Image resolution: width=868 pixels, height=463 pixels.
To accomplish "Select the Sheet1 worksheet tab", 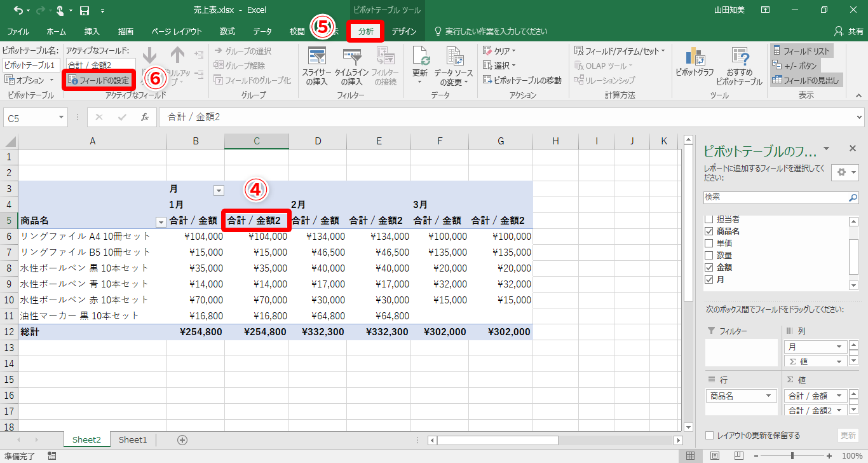I will tap(133, 439).
